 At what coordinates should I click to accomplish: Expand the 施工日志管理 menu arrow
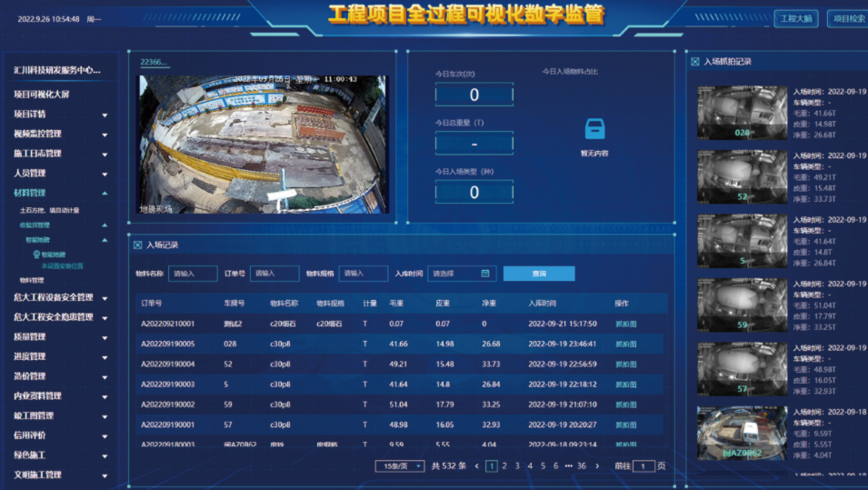click(105, 155)
